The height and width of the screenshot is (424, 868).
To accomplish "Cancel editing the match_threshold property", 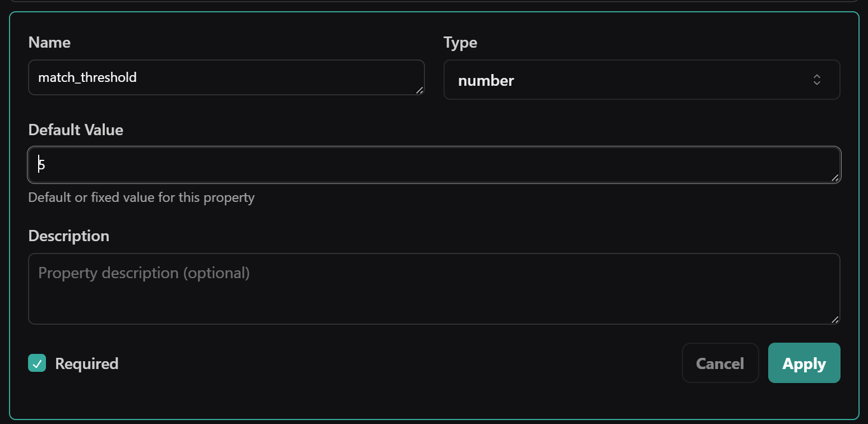I will click(x=721, y=363).
